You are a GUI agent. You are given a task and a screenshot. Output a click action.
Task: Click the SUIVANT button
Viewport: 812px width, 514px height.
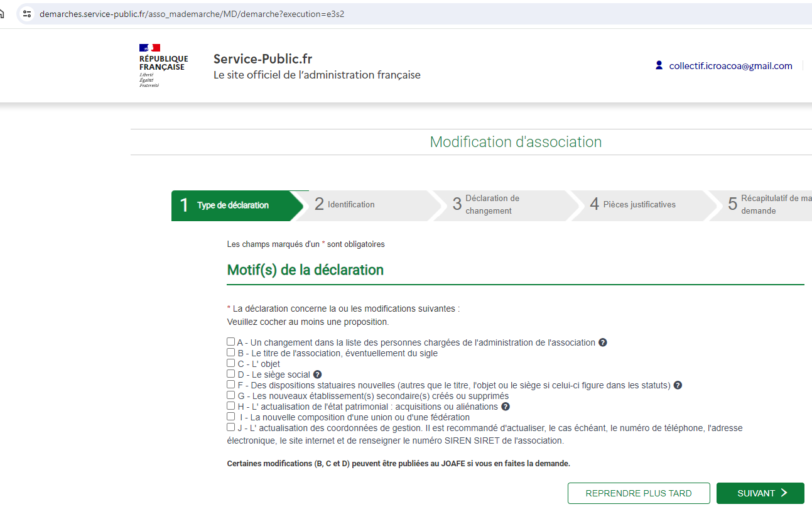coord(761,493)
